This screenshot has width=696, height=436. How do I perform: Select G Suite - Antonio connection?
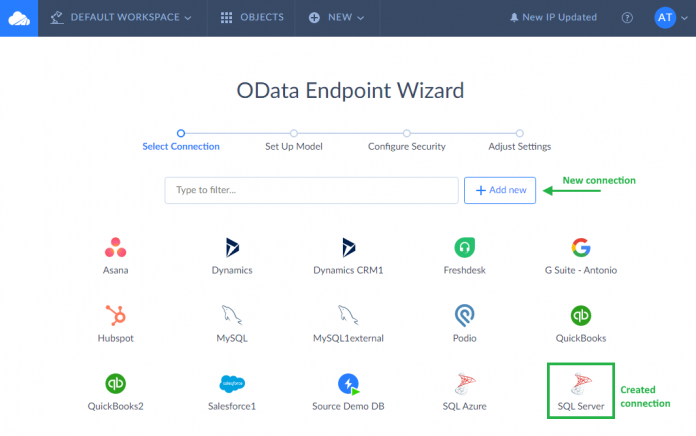[580, 248]
